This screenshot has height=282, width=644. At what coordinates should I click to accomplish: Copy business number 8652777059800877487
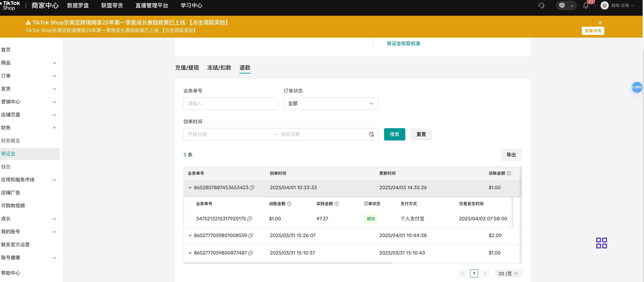[251, 253]
